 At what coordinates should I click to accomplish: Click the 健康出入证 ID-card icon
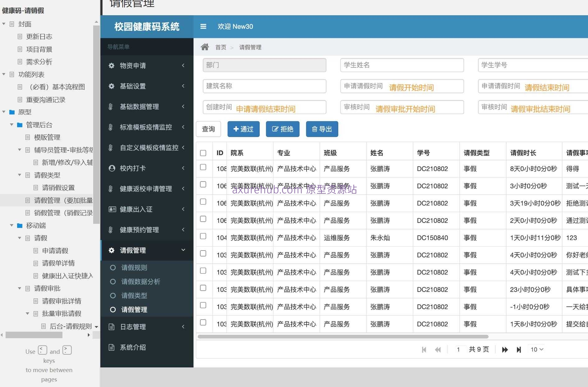coord(112,209)
